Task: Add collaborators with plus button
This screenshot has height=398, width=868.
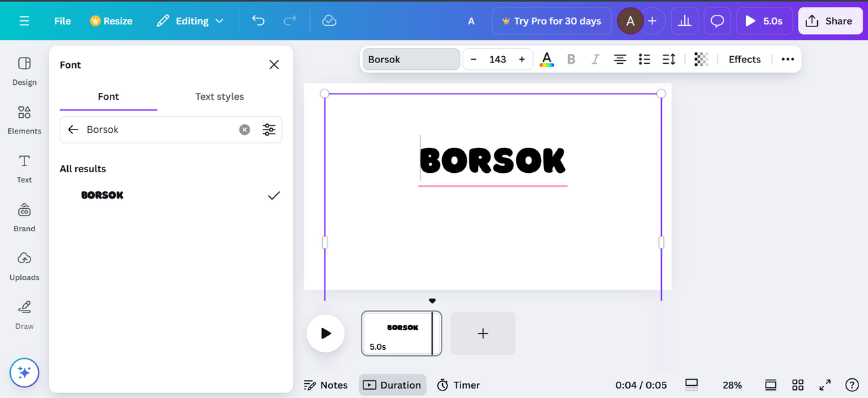Action: [652, 21]
